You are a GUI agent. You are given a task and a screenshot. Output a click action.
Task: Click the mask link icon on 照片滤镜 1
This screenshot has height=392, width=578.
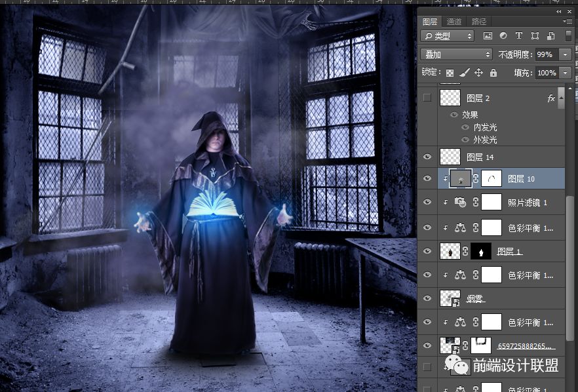tap(476, 202)
